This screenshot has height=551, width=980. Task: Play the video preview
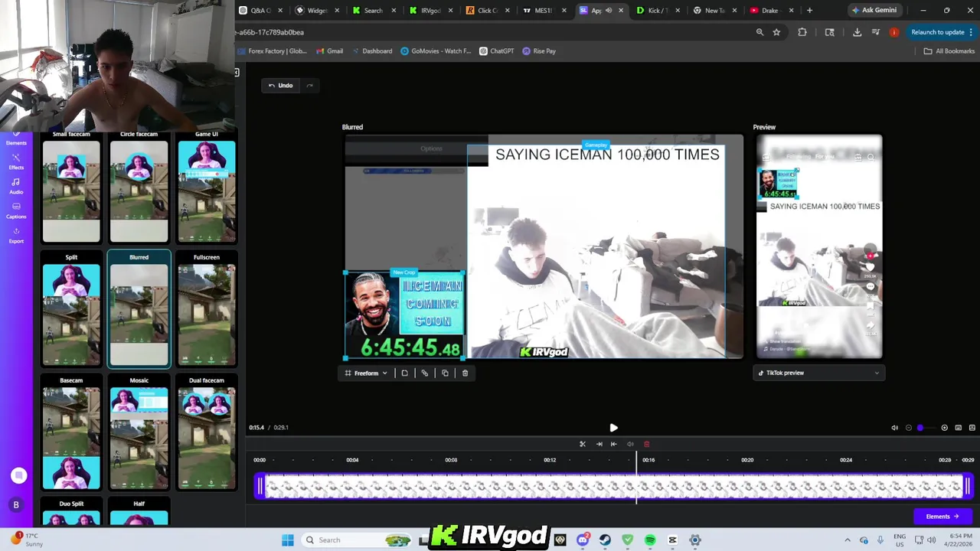(613, 428)
